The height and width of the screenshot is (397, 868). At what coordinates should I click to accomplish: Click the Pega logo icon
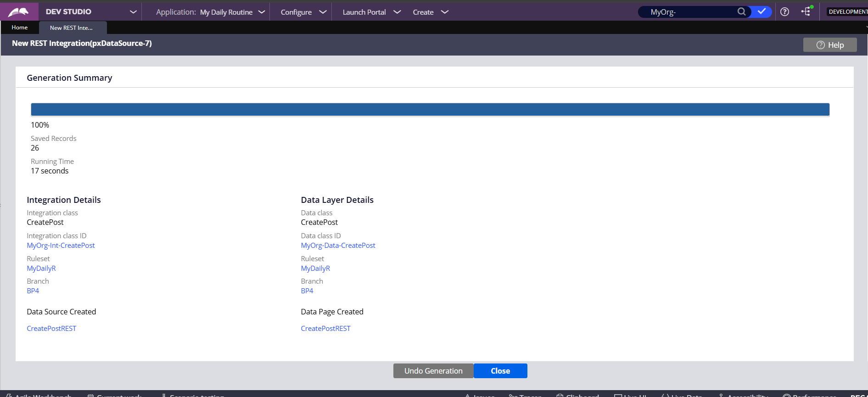pyautogui.click(x=18, y=12)
